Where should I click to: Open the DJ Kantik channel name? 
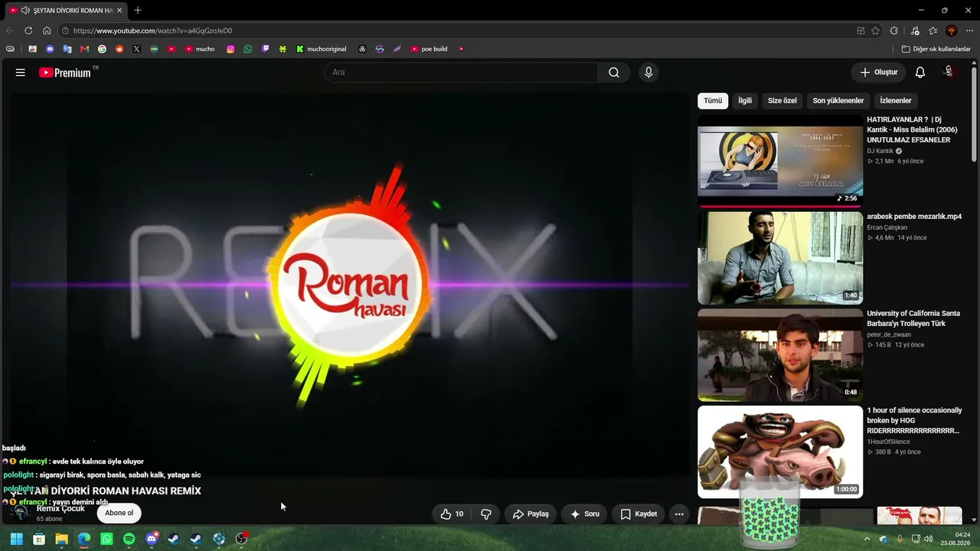(x=880, y=151)
